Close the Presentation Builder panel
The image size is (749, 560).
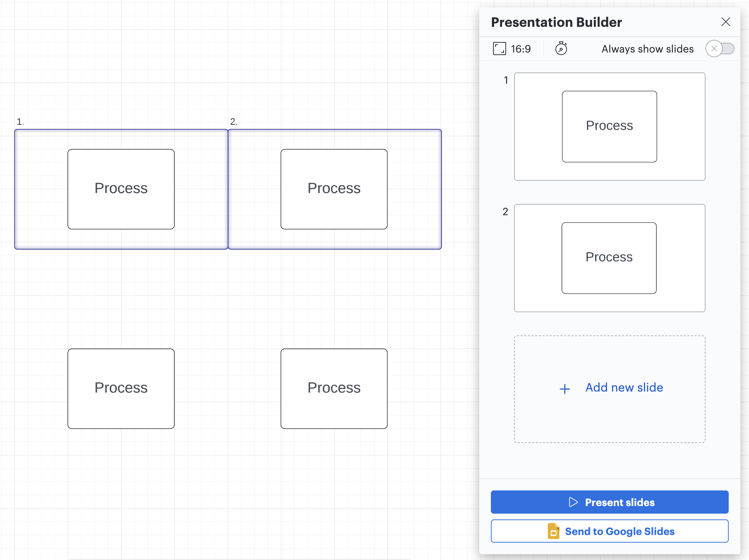725,22
